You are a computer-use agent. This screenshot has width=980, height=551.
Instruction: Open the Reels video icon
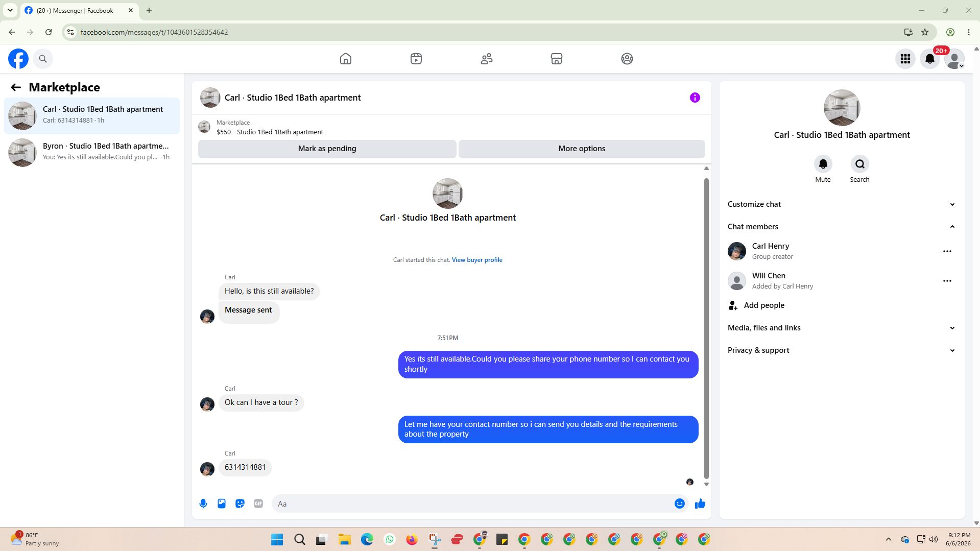pos(416,59)
